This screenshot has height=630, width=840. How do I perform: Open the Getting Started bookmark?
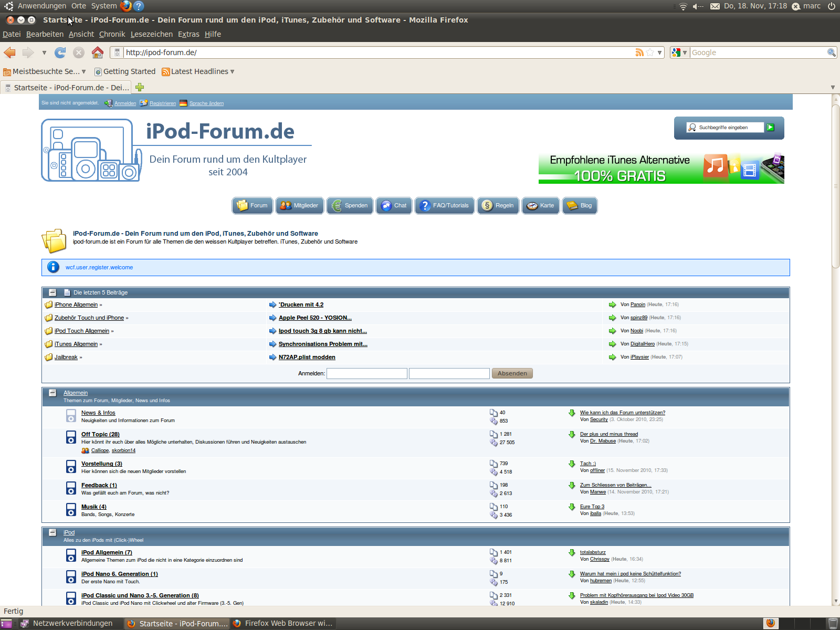(125, 71)
